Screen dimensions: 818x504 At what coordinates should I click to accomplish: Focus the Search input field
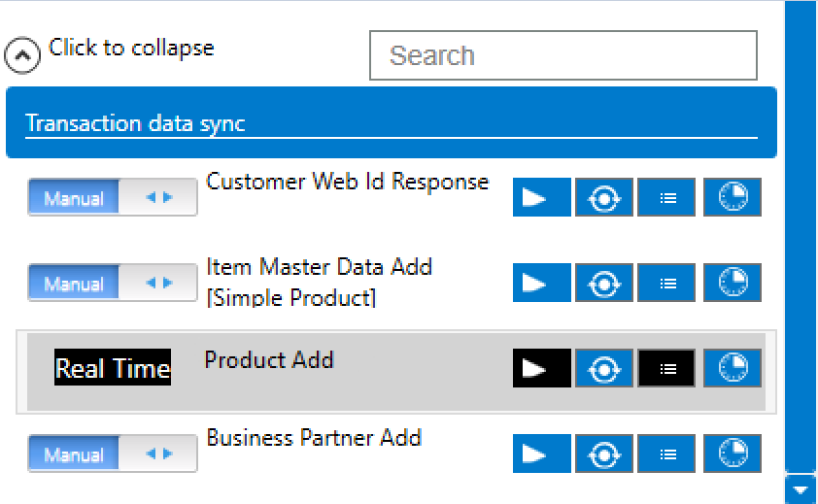pos(562,55)
